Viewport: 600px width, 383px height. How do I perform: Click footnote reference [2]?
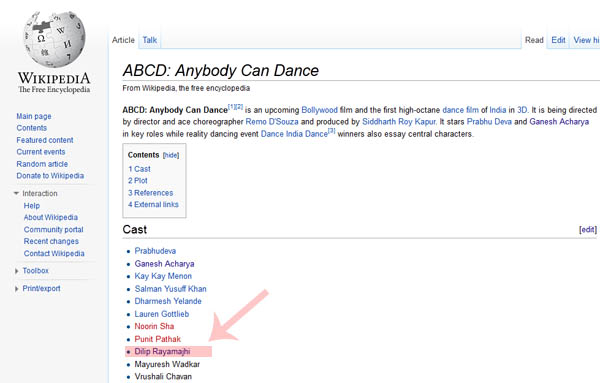pyautogui.click(x=239, y=107)
